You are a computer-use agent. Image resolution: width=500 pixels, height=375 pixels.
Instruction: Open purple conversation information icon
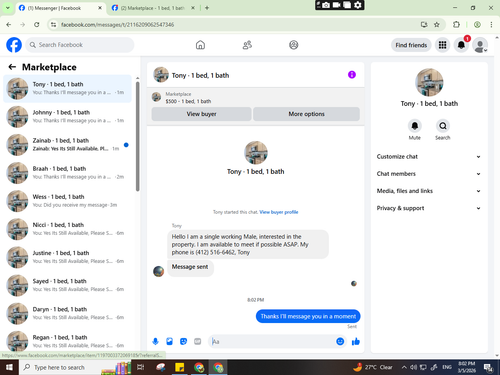click(x=352, y=75)
